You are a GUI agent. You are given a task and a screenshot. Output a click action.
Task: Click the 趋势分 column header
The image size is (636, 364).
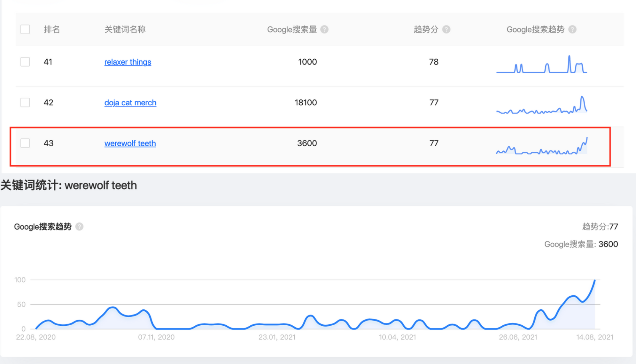(x=426, y=29)
